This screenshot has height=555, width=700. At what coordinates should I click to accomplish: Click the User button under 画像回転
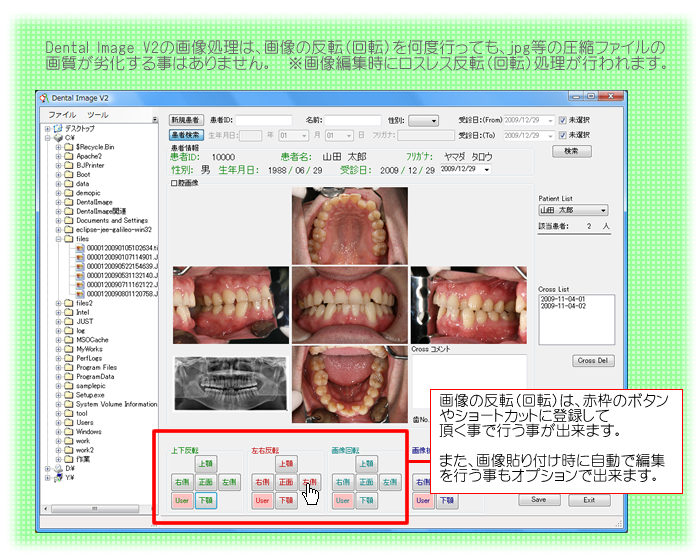coord(342,501)
